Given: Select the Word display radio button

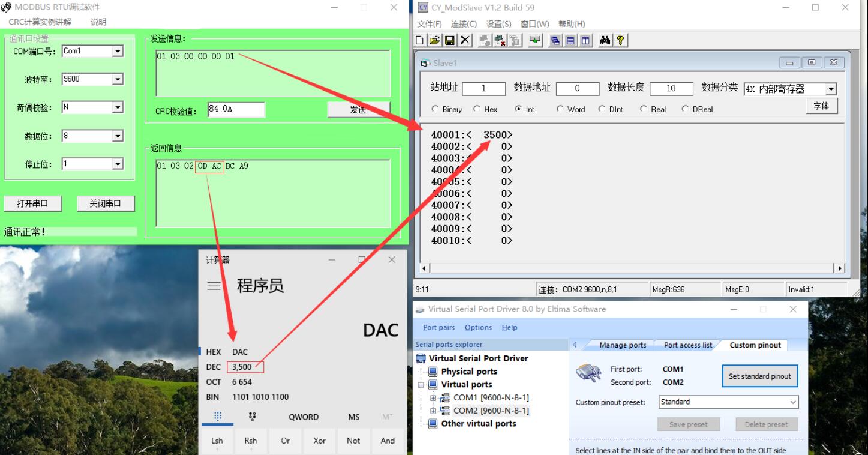Looking at the screenshot, I should pos(560,109).
